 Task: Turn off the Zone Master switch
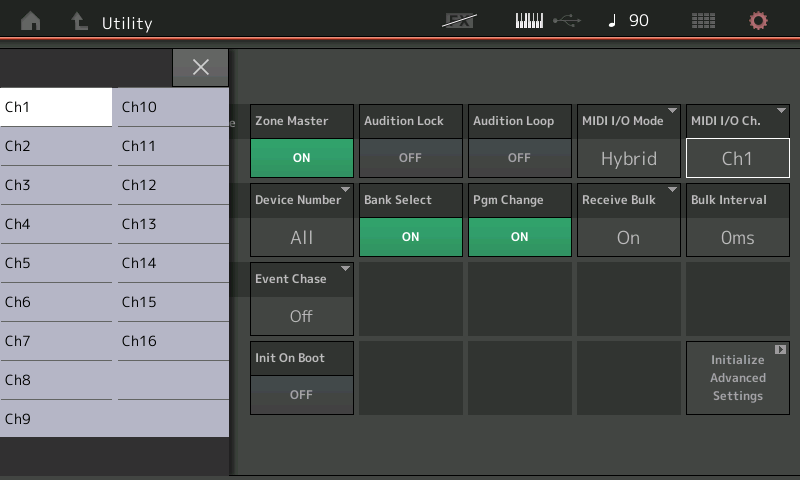point(301,158)
